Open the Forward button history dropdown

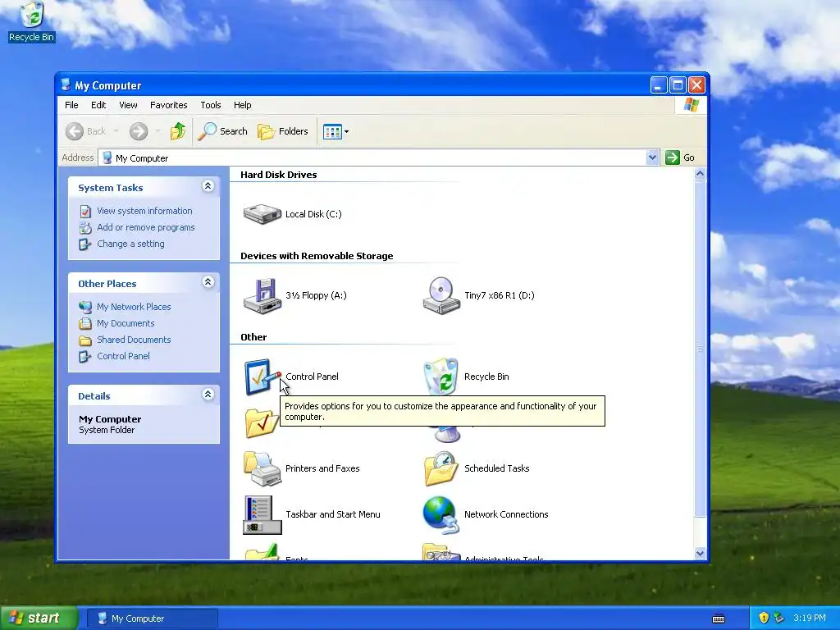click(157, 131)
